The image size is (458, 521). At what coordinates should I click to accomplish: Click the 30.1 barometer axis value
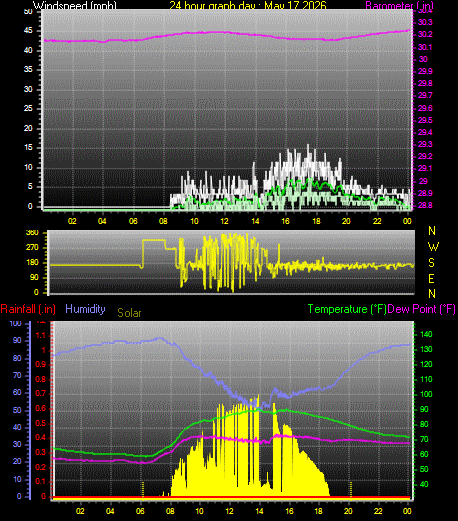(425, 47)
